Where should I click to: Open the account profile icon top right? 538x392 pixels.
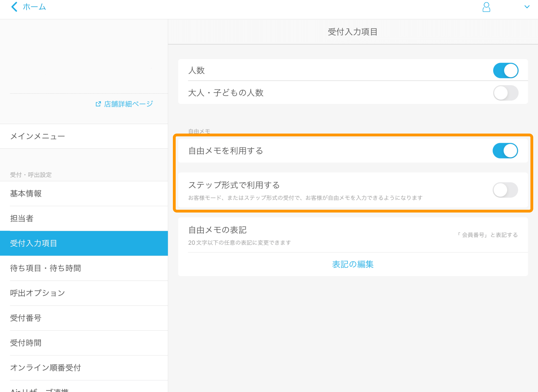point(486,8)
